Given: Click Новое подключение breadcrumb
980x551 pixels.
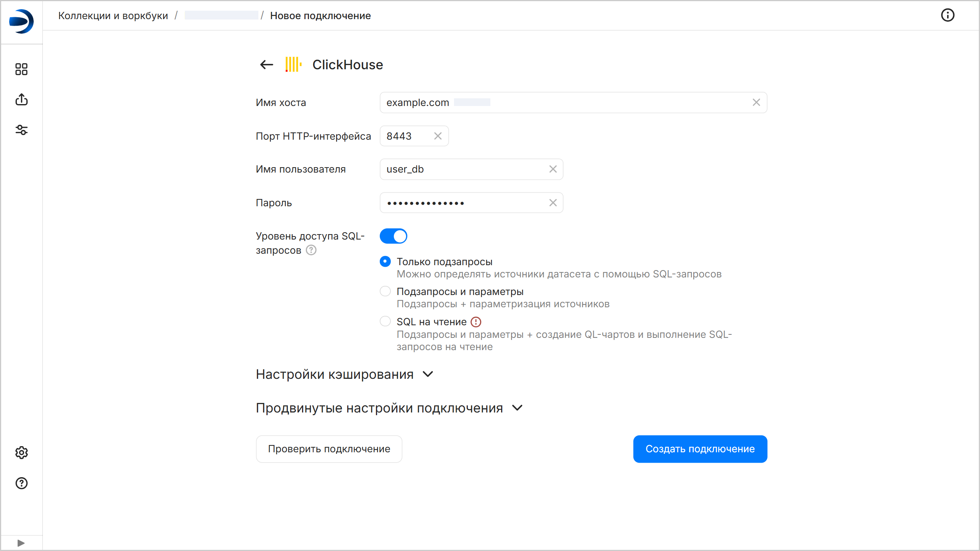Looking at the screenshot, I should [320, 16].
